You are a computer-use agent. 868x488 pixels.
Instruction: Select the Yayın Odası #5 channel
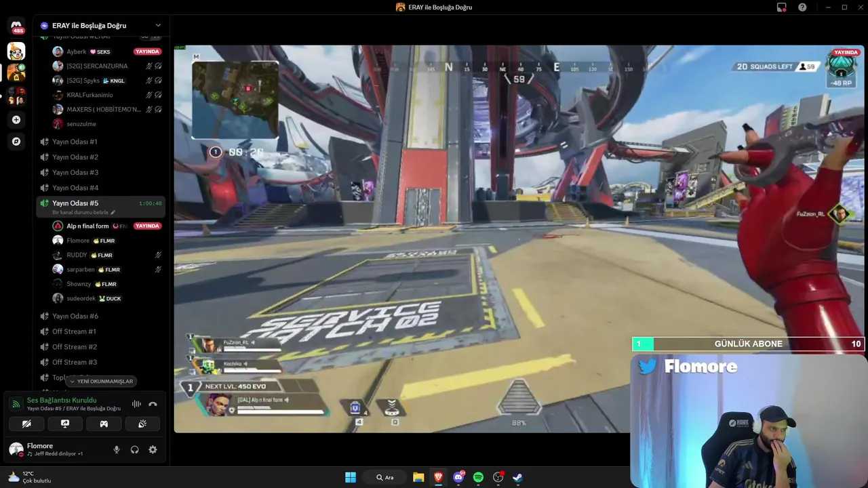102,207
